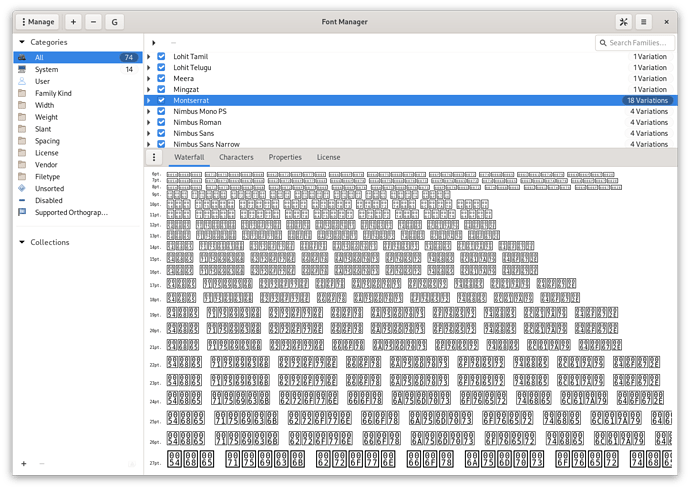The height and width of the screenshot is (489, 690).
Task: Select the Mingzat font name
Action: pos(186,89)
